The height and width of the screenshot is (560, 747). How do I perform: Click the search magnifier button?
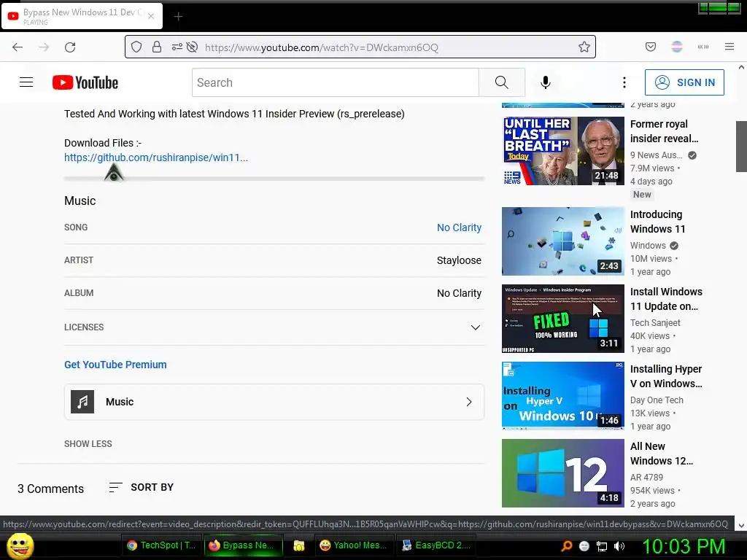(x=502, y=82)
